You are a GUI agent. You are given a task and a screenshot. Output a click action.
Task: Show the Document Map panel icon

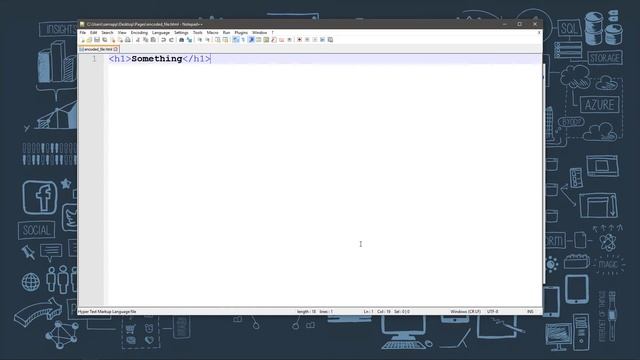click(x=266, y=40)
